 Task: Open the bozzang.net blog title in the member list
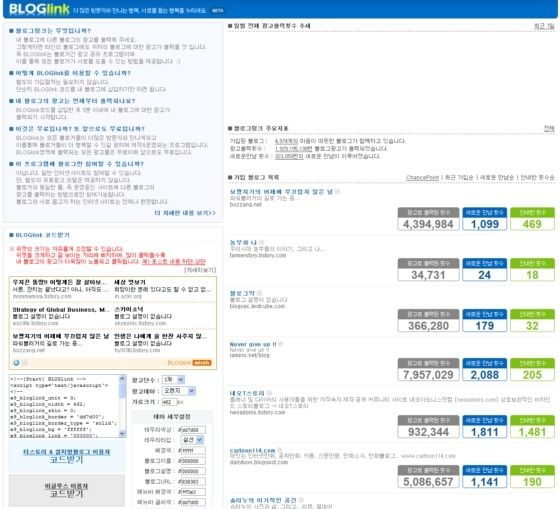[281, 192]
